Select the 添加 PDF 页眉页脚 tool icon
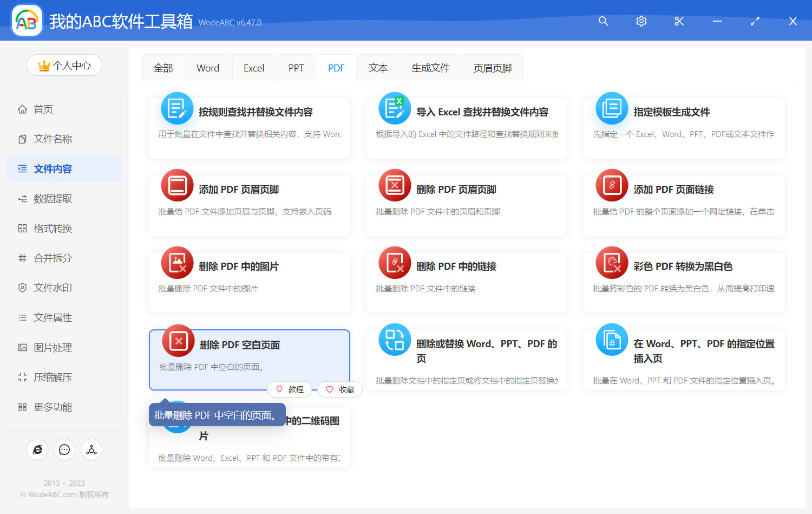 tap(177, 185)
